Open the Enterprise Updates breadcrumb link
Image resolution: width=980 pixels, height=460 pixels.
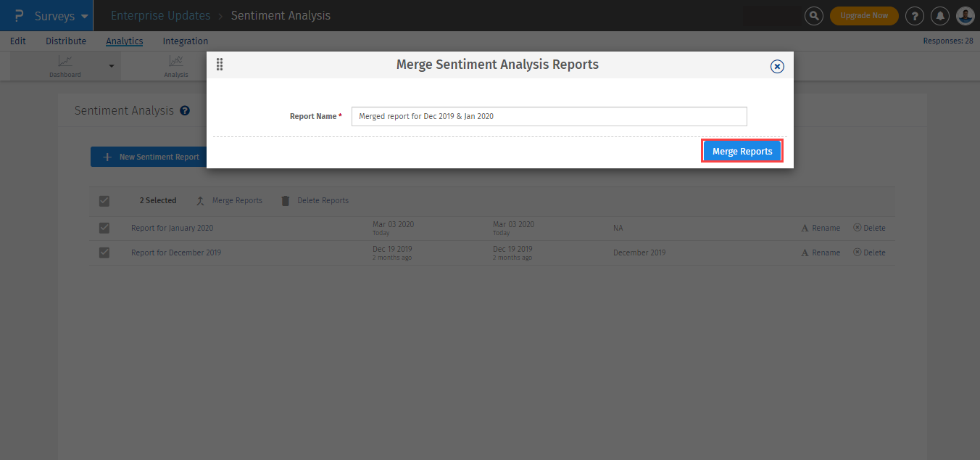tap(160, 16)
